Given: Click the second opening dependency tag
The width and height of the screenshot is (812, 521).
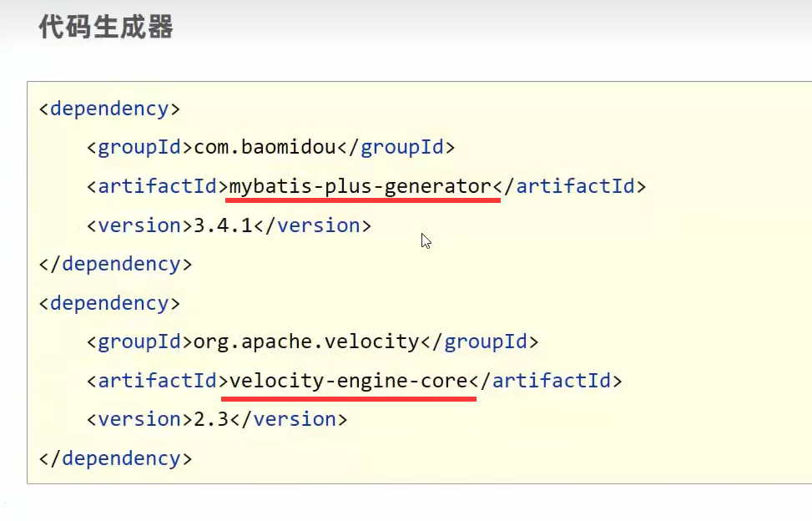Looking at the screenshot, I should click(x=109, y=302).
